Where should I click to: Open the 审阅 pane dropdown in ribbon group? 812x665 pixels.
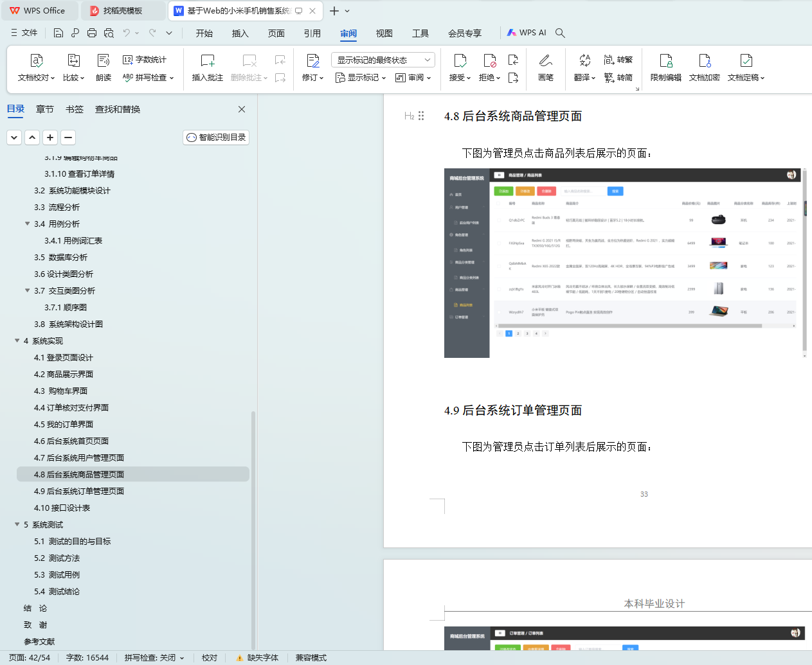(413, 78)
